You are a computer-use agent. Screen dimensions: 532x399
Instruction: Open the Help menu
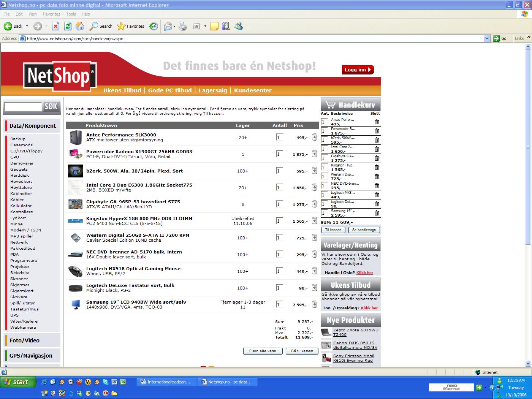tap(86, 14)
